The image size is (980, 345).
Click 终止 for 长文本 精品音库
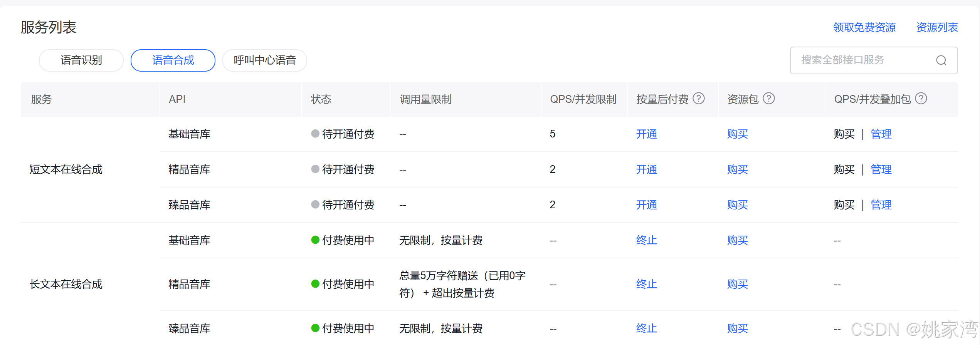click(x=646, y=284)
